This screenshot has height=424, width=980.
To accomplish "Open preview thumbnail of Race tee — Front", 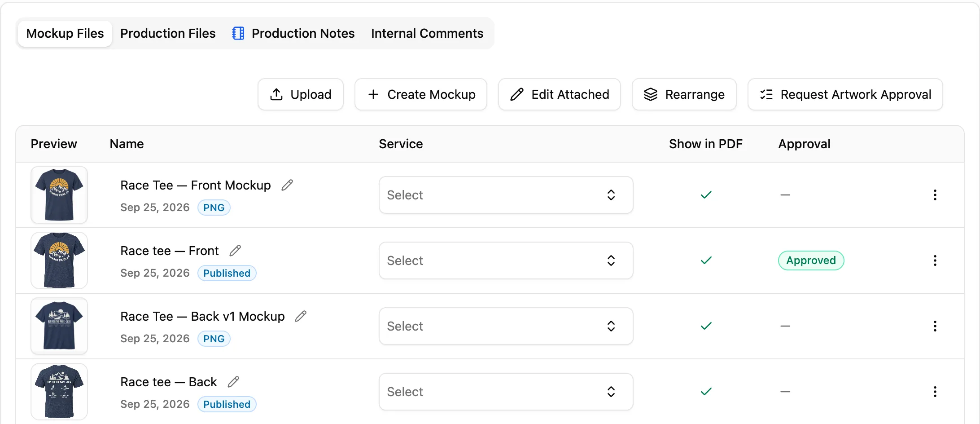I will pyautogui.click(x=59, y=261).
